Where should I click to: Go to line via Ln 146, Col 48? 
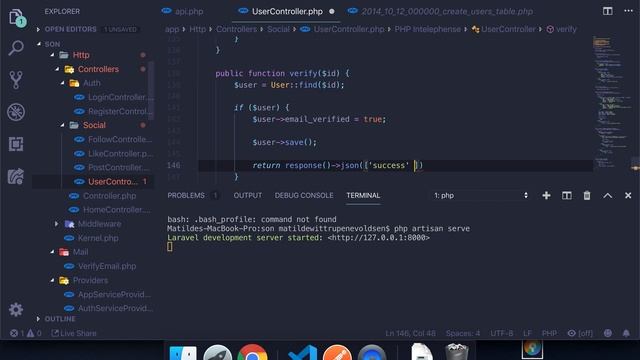410,333
